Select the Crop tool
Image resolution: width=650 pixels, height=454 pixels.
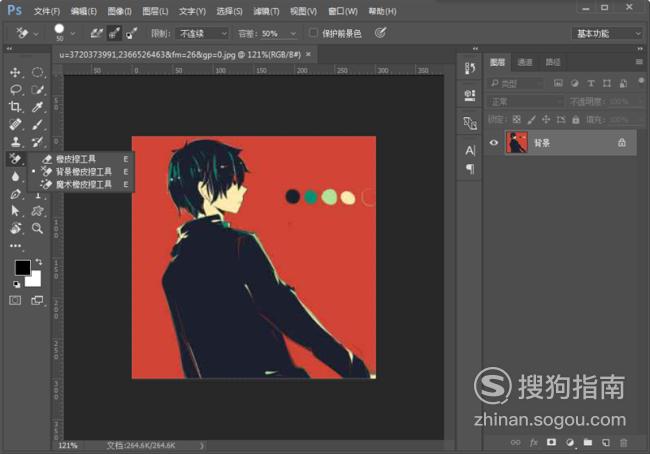[15, 107]
